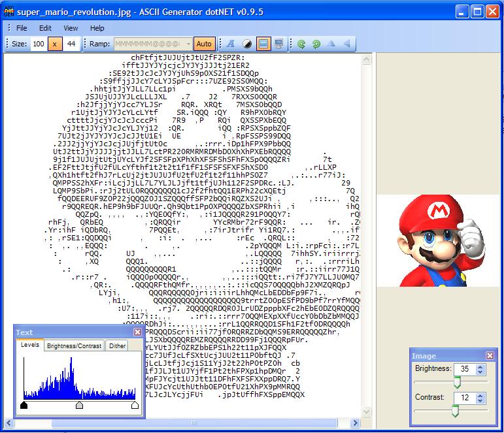Click the Size height field showing 44
The image size is (504, 433).
(71, 44)
